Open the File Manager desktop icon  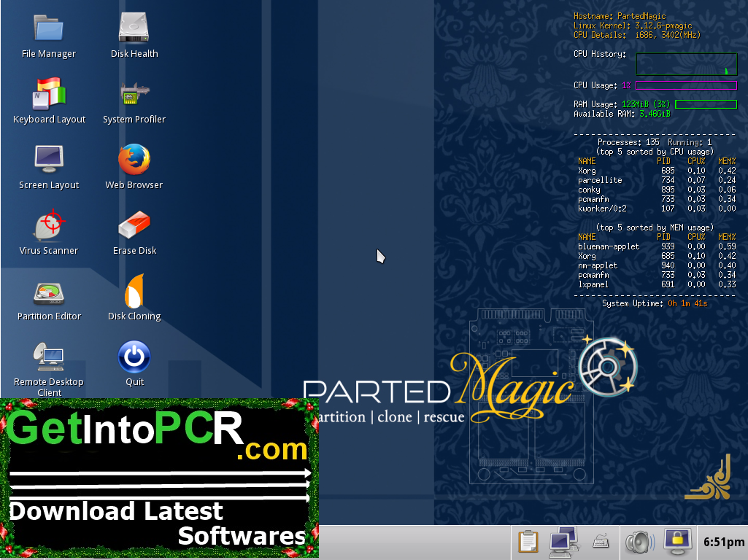pos(49,28)
